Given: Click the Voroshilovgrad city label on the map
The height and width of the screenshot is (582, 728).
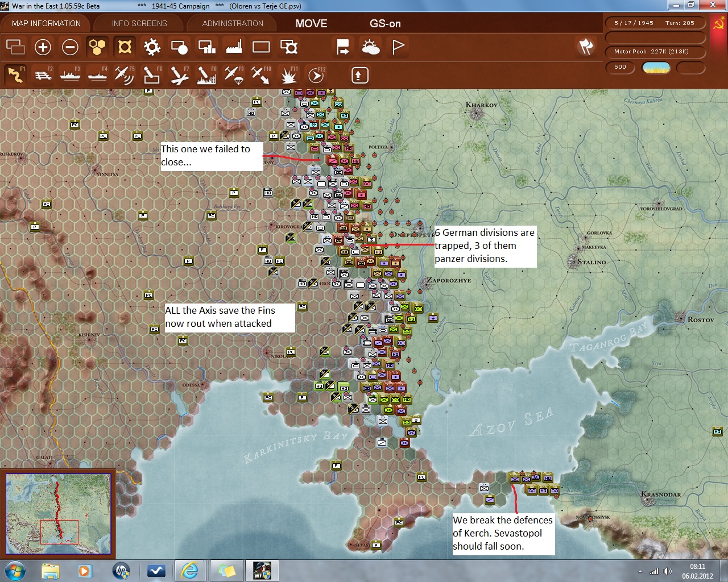Looking at the screenshot, I should click(x=661, y=209).
